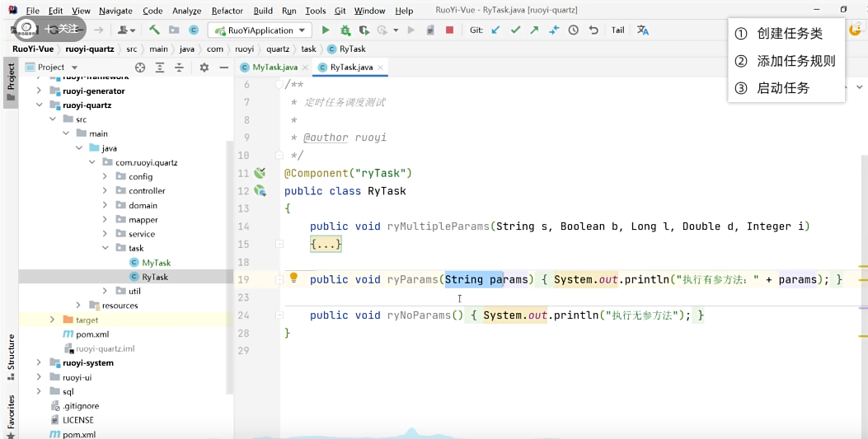Toggle the Favorites side tool window
The height and width of the screenshot is (439, 868).
(11, 416)
